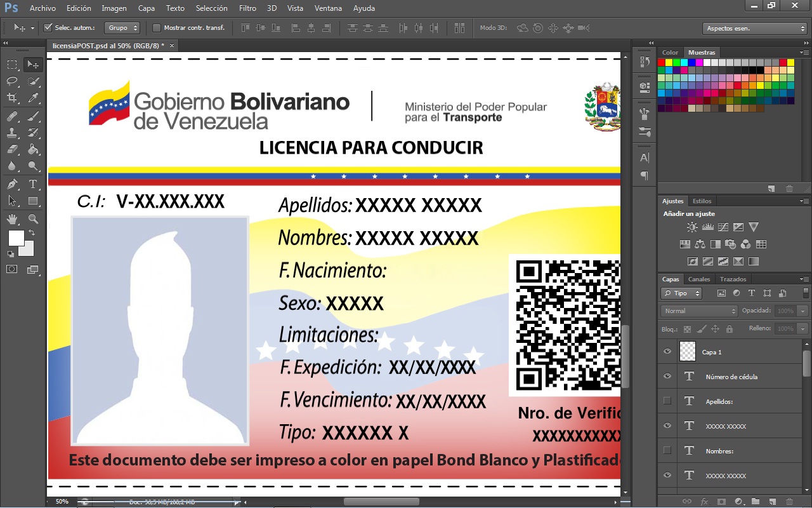Open the Ajustes panel options menu
Image resolution: width=812 pixels, height=508 pixels.
pyautogui.click(x=804, y=201)
